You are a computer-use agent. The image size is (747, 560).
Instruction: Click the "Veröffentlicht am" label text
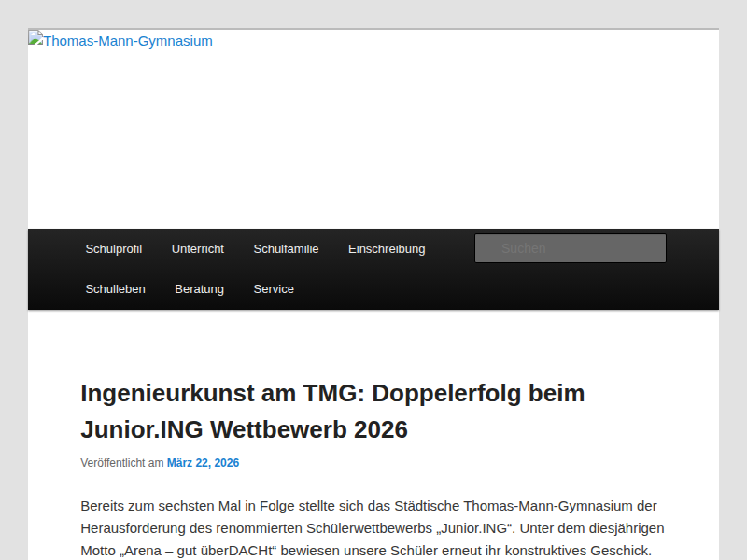coord(121,463)
